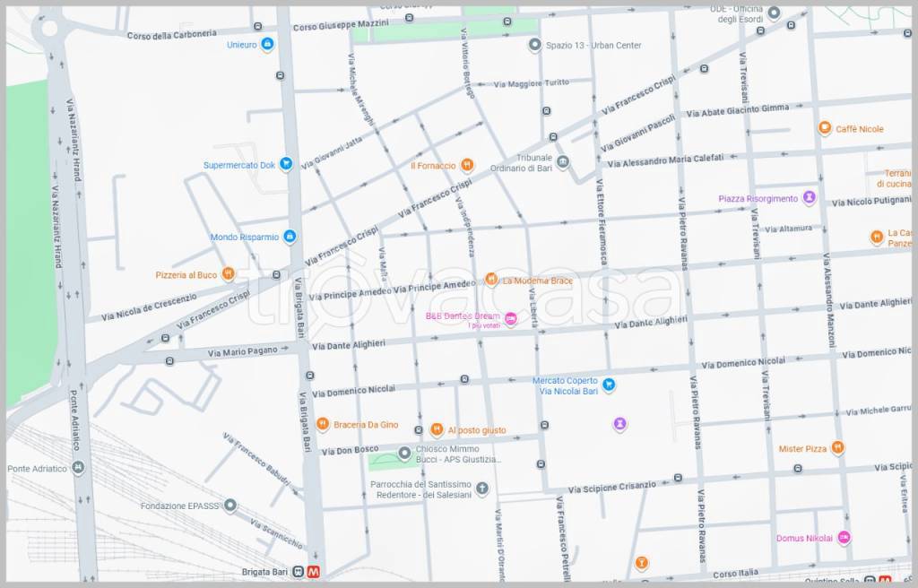Viewport: 918px width, 588px height.
Task: Click the bus stop below Unieuro
Action: (x=280, y=75)
